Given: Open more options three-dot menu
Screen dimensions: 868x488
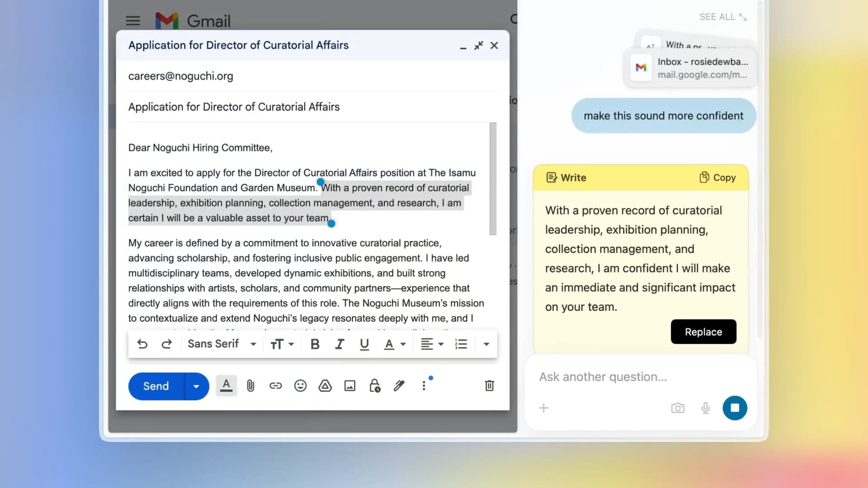Looking at the screenshot, I should click(424, 386).
